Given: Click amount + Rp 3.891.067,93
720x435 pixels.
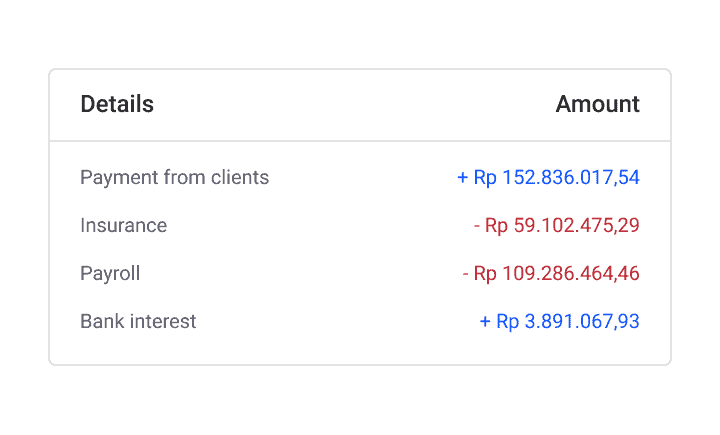Looking at the screenshot, I should click(559, 322).
